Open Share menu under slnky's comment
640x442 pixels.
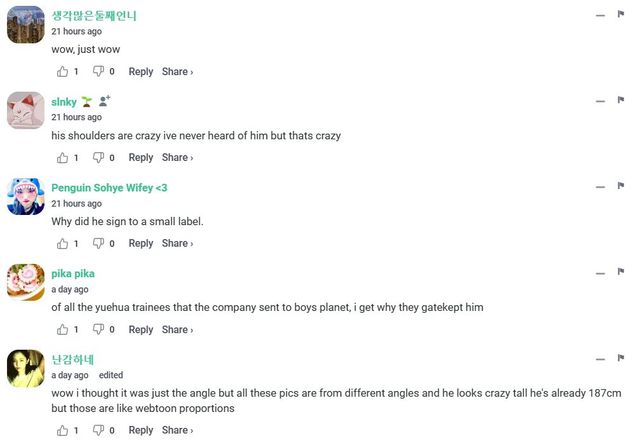click(x=177, y=158)
